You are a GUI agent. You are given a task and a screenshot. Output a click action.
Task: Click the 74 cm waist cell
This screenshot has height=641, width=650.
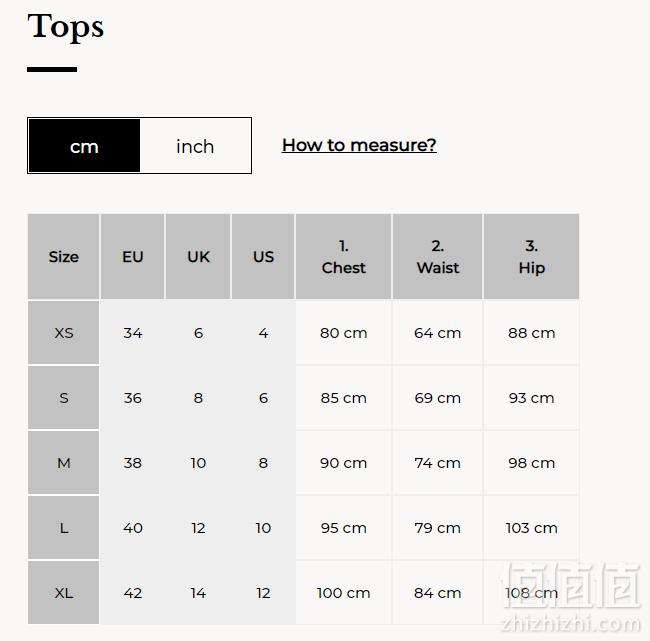[437, 463]
